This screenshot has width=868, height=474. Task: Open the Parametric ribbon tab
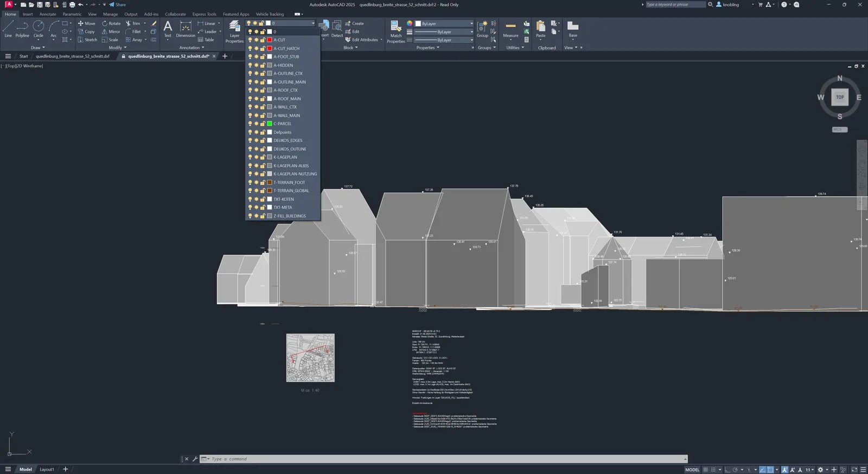click(72, 14)
